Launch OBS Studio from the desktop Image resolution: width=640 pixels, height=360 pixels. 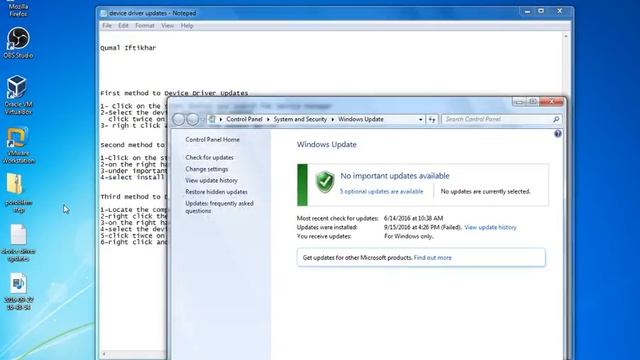(x=18, y=43)
